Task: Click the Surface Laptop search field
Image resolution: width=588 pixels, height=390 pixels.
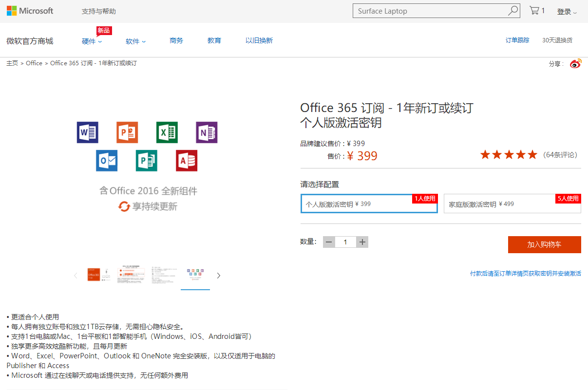Action: tap(430, 11)
